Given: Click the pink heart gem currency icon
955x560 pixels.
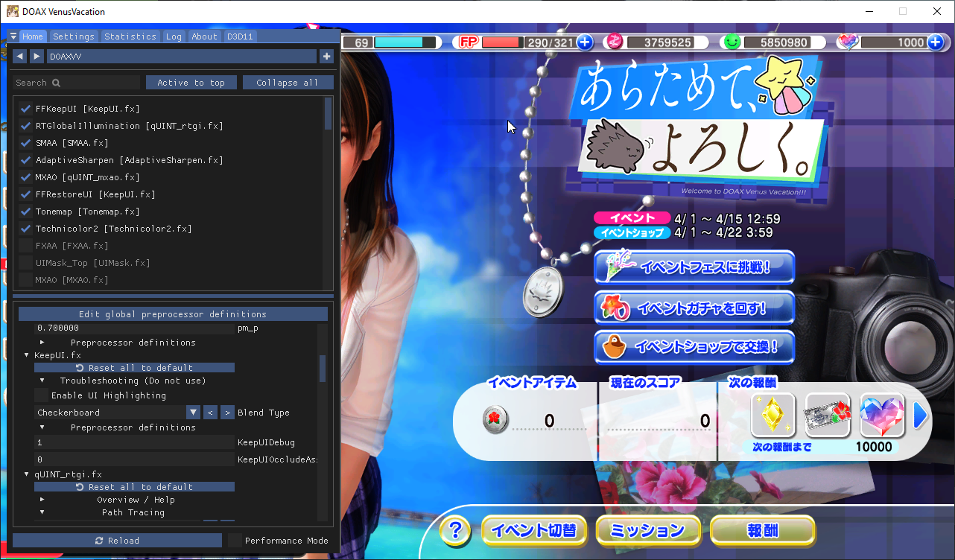Looking at the screenshot, I should tap(848, 42).
